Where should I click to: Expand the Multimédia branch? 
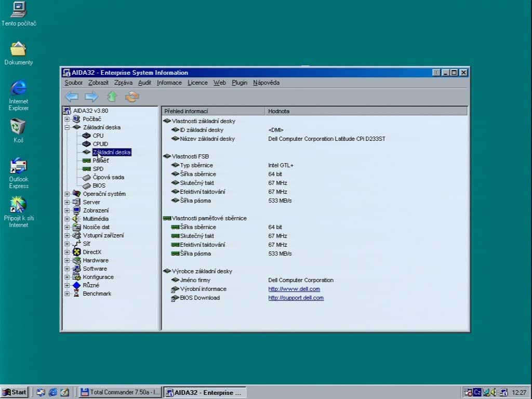tap(67, 219)
